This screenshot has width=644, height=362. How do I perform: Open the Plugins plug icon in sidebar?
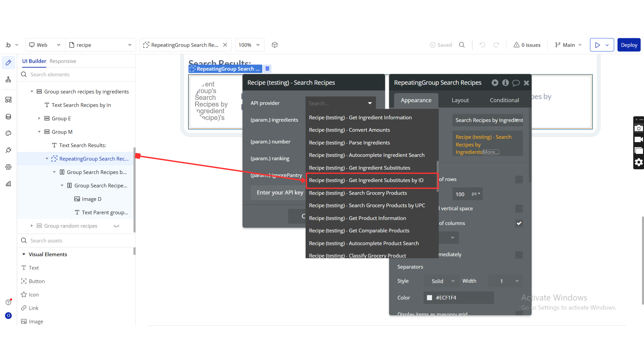tap(8, 150)
